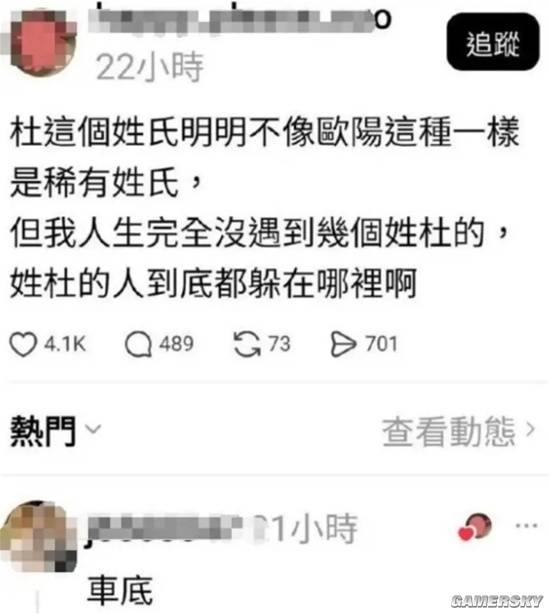This screenshot has height=614, width=550.
Task: Tap the blurred username of the post author
Action: tap(240, 19)
